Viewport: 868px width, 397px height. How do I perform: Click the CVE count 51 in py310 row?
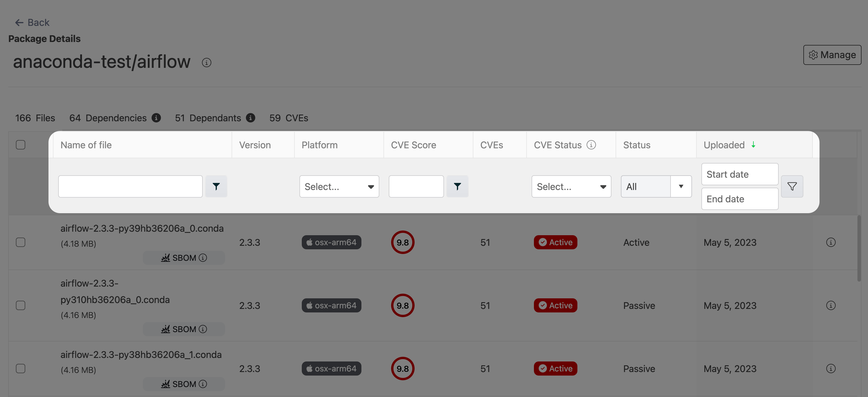pos(485,305)
